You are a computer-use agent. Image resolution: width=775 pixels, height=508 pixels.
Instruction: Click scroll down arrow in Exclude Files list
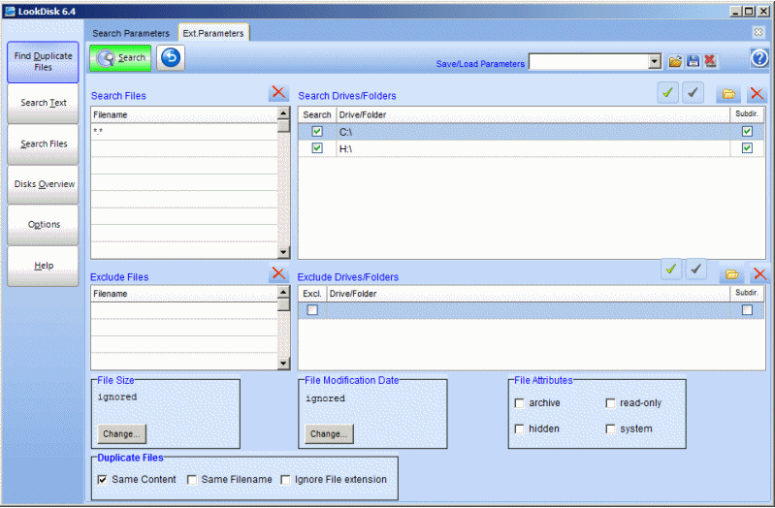tap(283, 363)
